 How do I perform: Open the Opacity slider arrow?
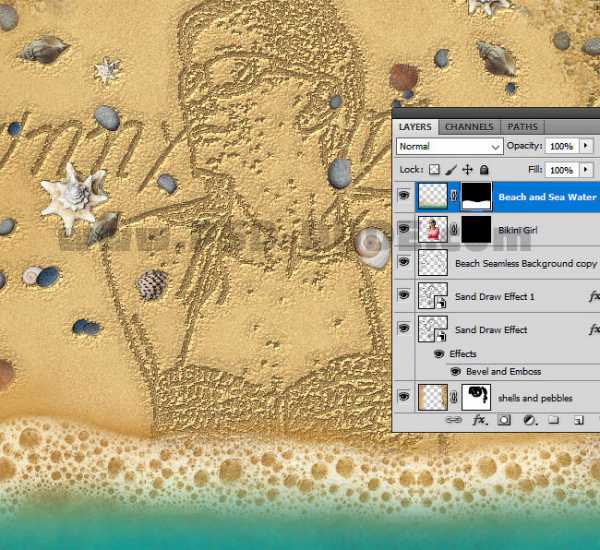[x=586, y=146]
